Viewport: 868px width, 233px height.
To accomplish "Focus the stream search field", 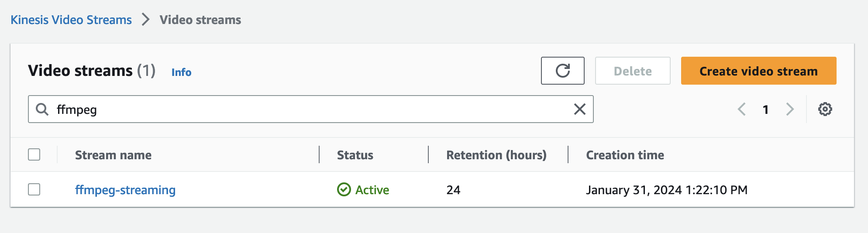I will pyautogui.click(x=306, y=109).
